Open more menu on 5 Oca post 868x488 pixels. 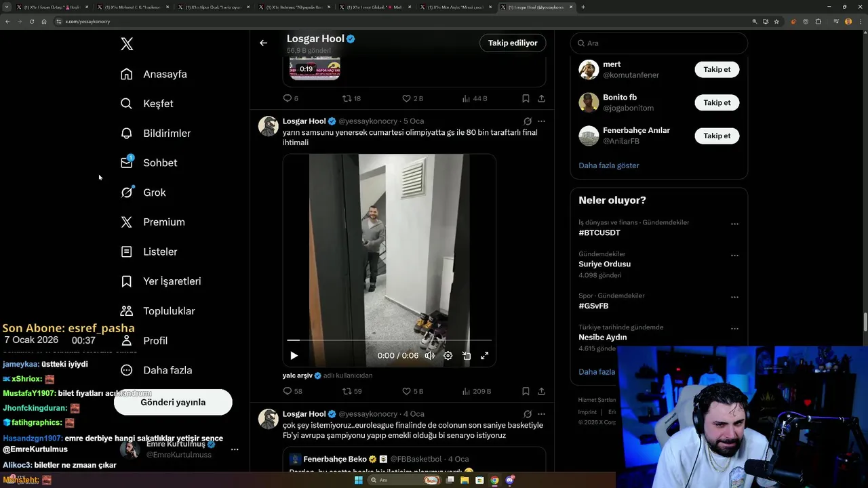click(x=541, y=121)
